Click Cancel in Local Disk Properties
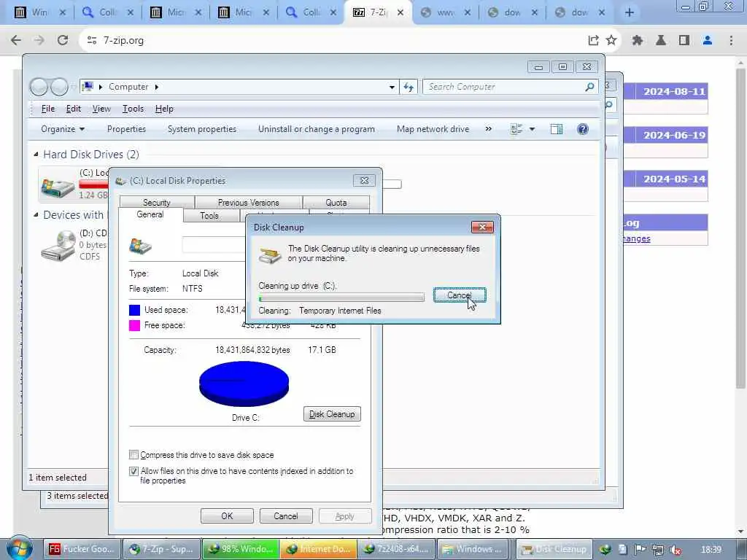Screen dimensions: 747x560 pyautogui.click(x=286, y=516)
